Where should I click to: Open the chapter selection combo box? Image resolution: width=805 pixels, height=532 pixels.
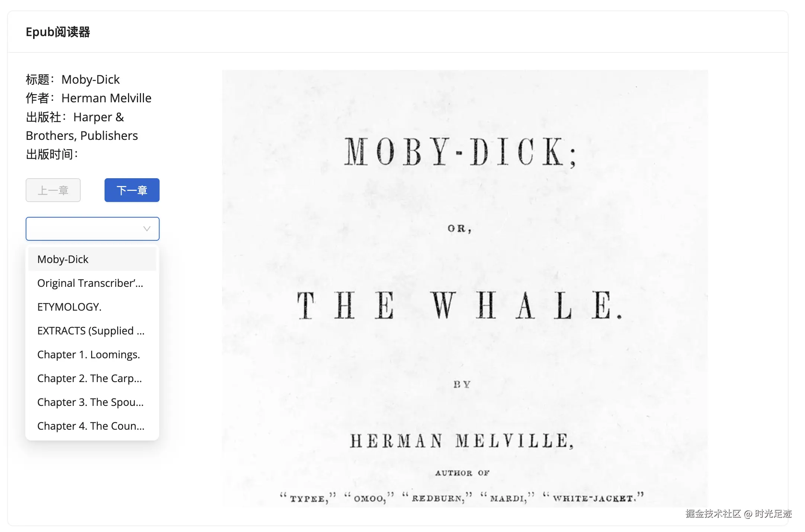pyautogui.click(x=86, y=228)
